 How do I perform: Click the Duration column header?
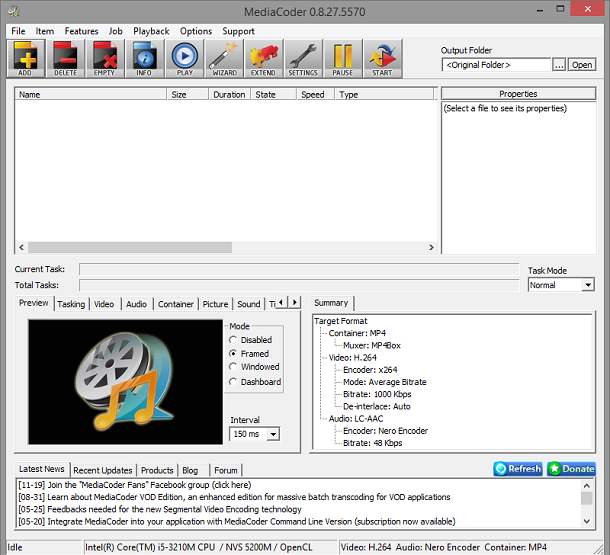click(229, 95)
